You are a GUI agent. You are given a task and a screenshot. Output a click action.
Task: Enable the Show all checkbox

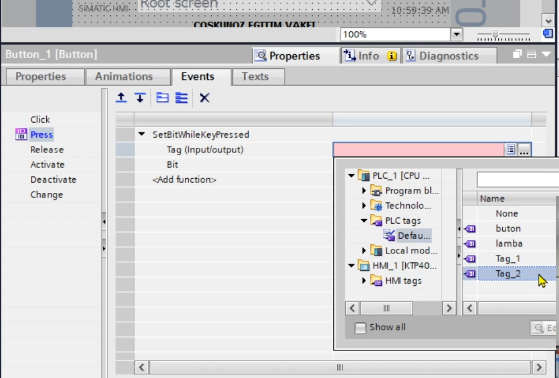tap(360, 327)
